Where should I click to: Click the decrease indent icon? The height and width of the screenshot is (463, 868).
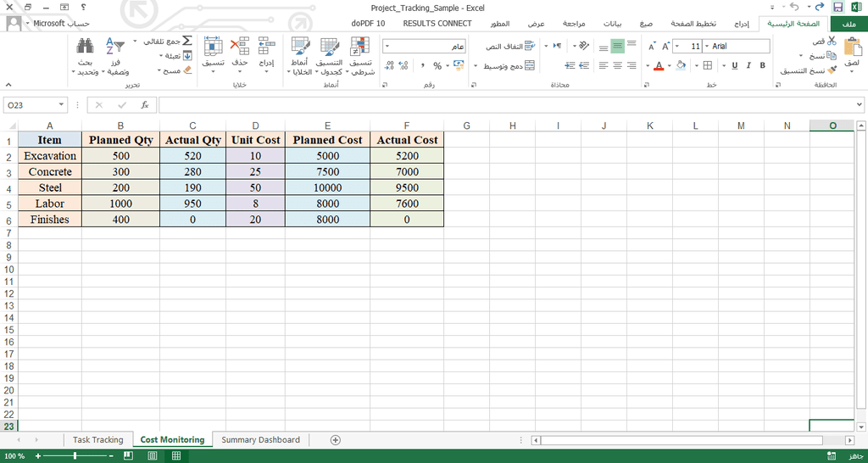tap(583, 65)
